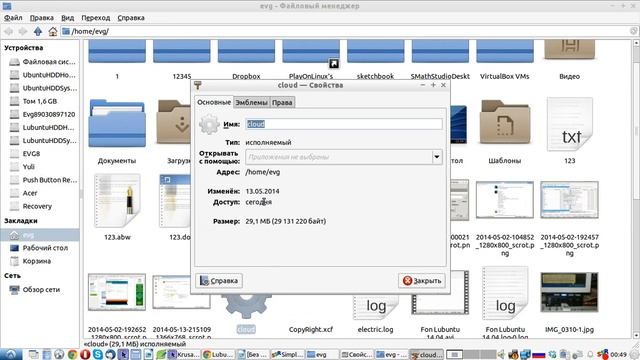This screenshot has height=360, width=640.
Task: Select the 2014-05-02-104852 screenshot thumbnail
Action: 504,200
